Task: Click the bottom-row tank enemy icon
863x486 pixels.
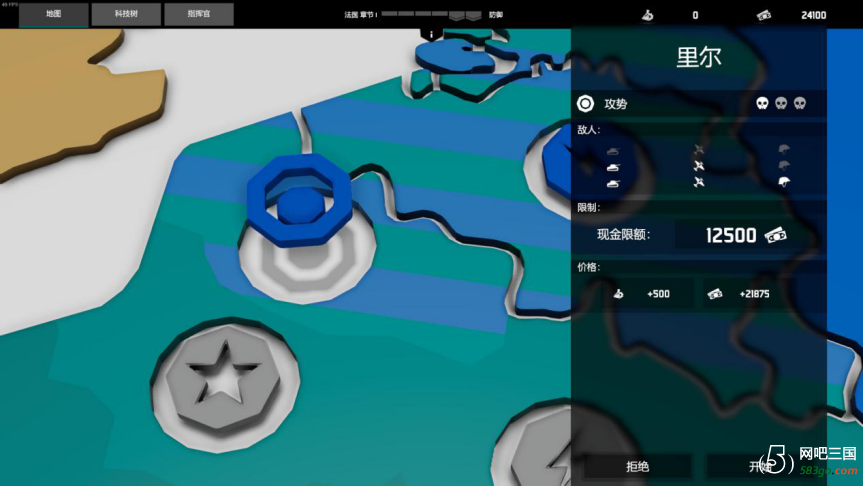Action: (x=613, y=183)
